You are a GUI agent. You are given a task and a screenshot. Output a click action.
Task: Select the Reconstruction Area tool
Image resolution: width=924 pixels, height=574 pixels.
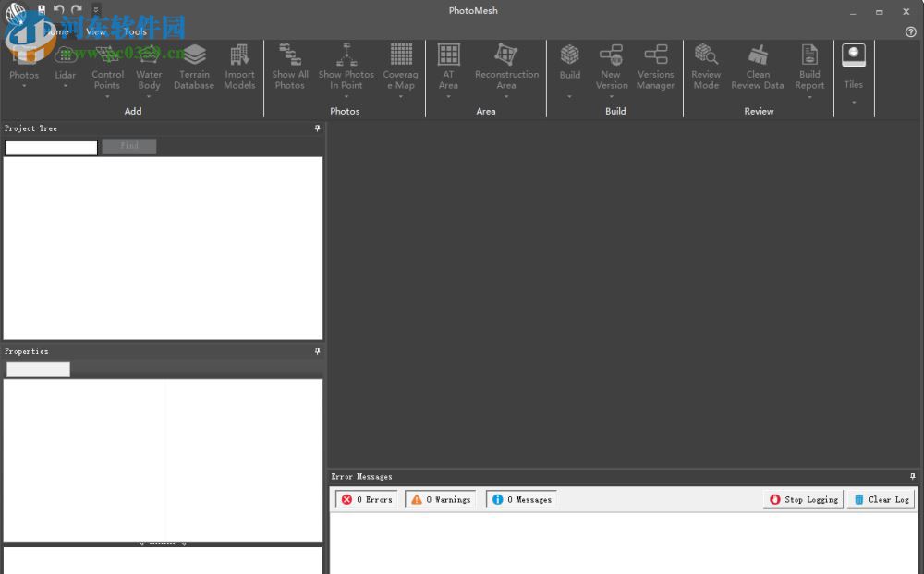505,65
